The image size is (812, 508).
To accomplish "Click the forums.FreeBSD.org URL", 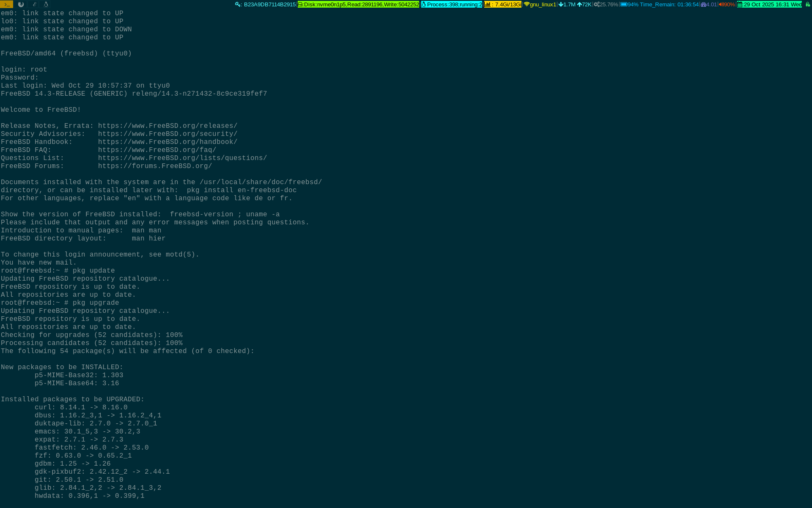I will click(x=155, y=166).
